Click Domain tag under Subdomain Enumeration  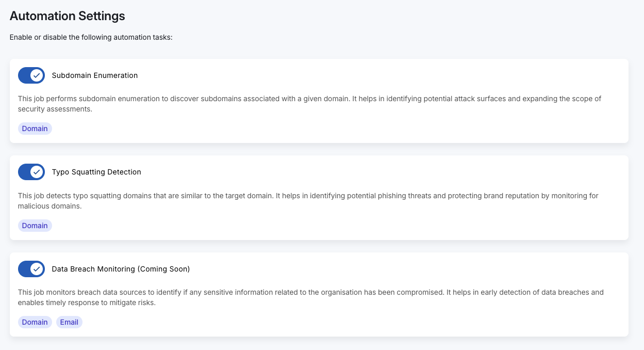(35, 129)
